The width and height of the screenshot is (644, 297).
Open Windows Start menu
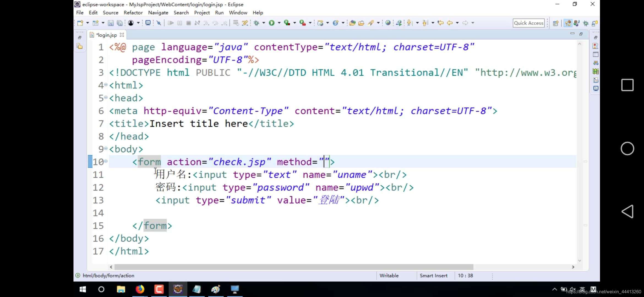tap(83, 289)
